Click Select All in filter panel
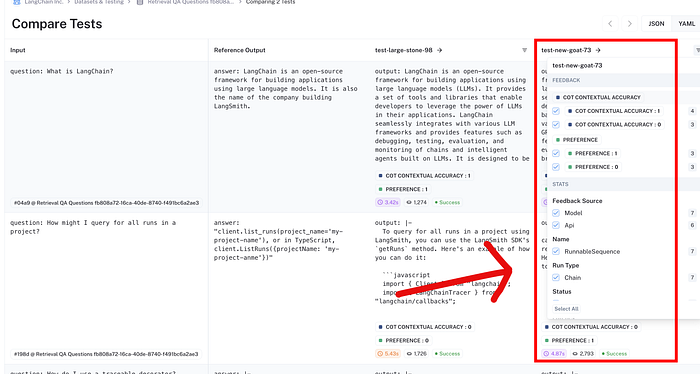 click(566, 309)
